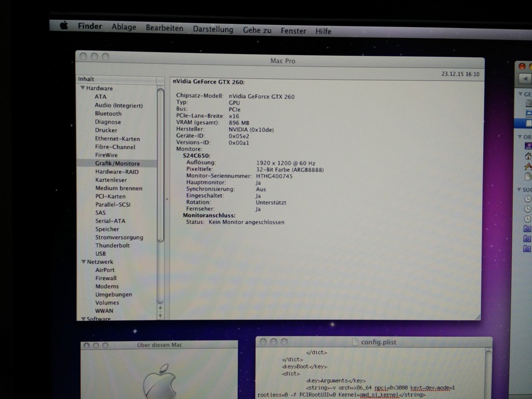Click the <key>Arguments</key> line in config.plist
Image resolution: width=532 pixels, height=399 pixels.
pos(336,381)
